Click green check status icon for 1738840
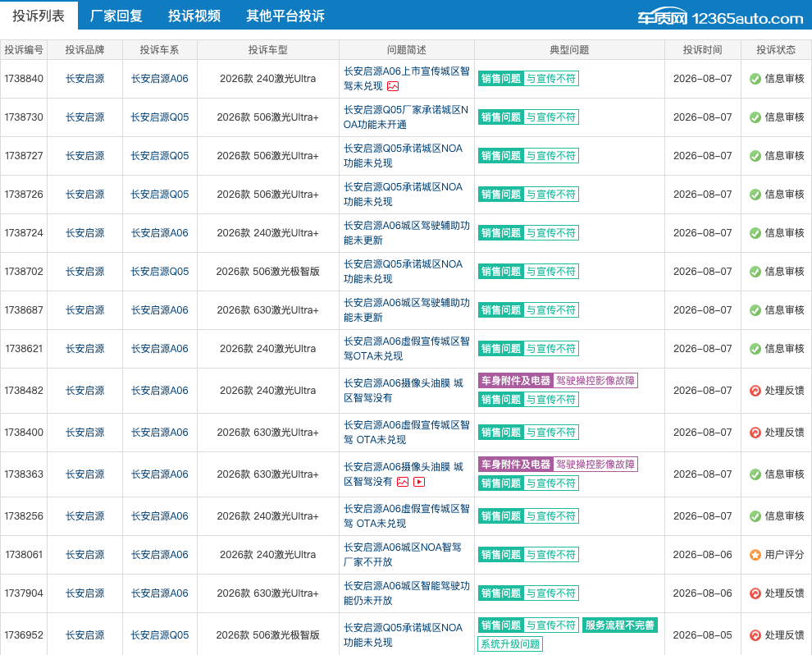Viewport: 812px width, 655px height. tap(755, 79)
